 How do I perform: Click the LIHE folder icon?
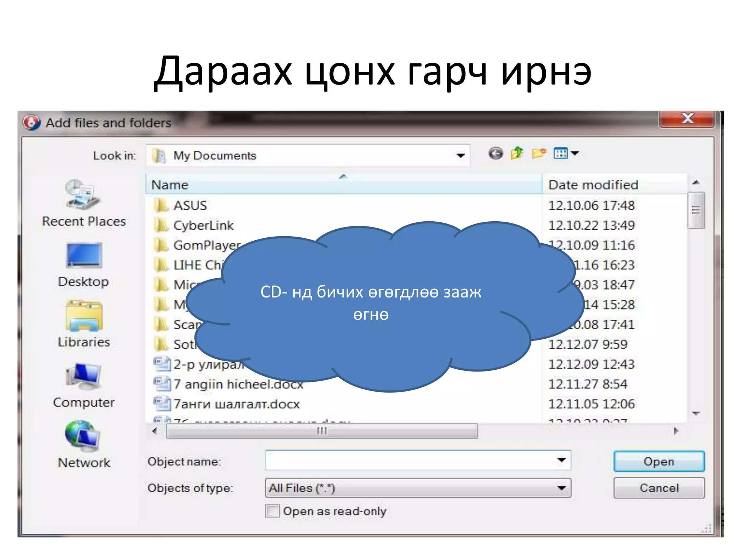click(x=161, y=265)
